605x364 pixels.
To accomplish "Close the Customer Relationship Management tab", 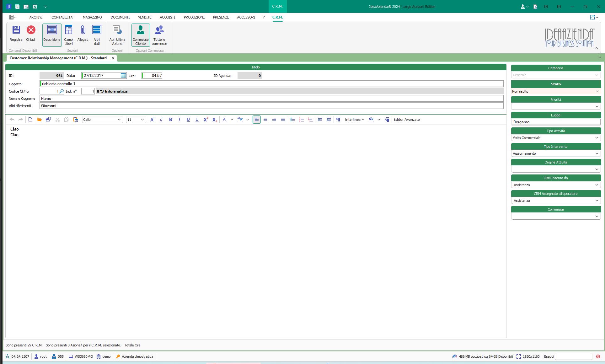I will [x=113, y=58].
